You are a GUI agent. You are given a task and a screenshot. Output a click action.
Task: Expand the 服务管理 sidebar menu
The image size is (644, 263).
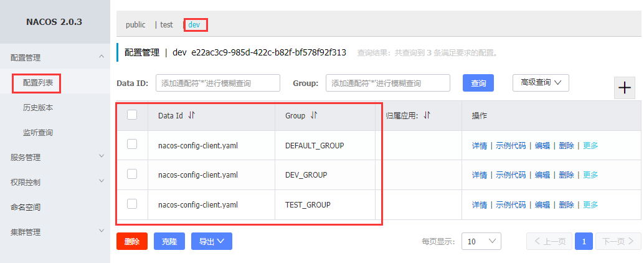coord(102,156)
